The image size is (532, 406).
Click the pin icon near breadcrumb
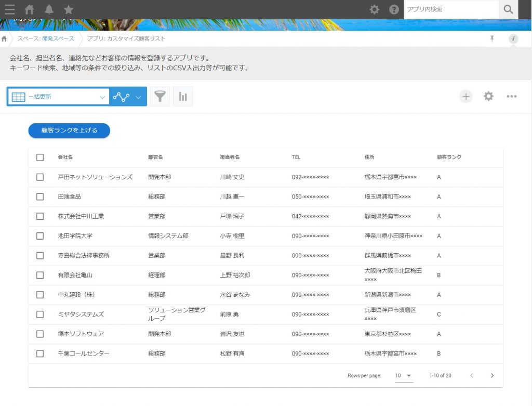coord(492,38)
